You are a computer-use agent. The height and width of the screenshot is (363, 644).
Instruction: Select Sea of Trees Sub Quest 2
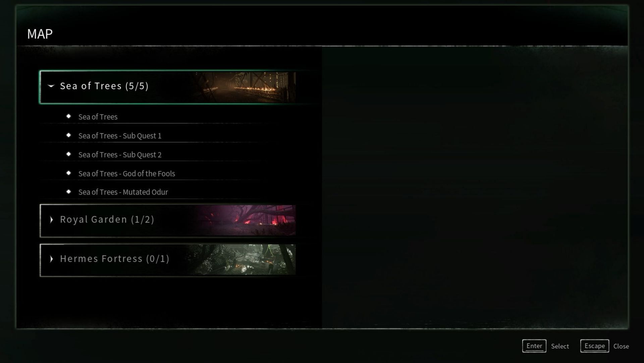click(119, 154)
